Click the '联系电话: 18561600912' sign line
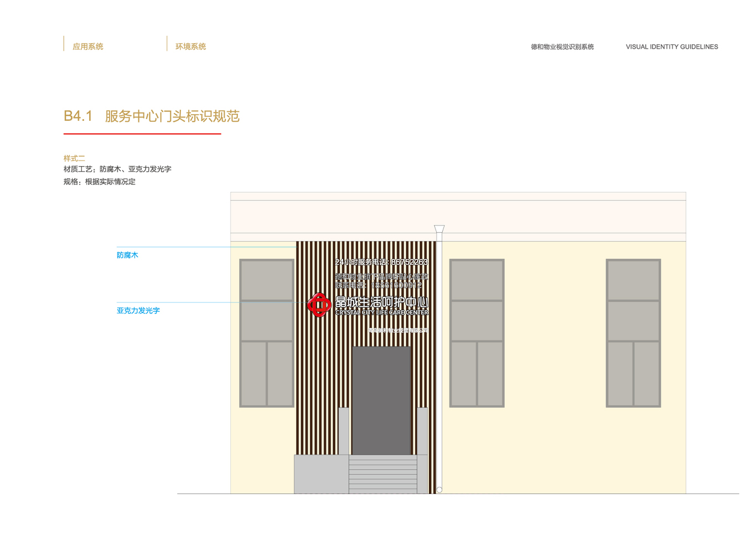The image size is (756, 535). (379, 285)
